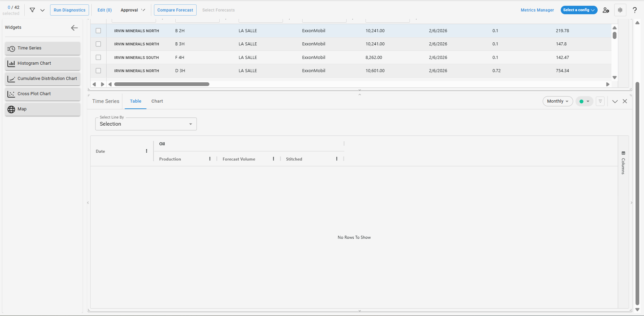Open the Monthly frequency dropdown
The width and height of the screenshot is (644, 316).
point(557,101)
